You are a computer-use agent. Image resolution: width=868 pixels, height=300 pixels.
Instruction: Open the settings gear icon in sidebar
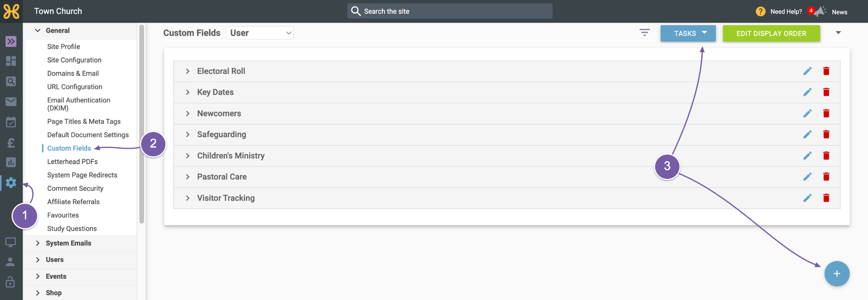[x=11, y=183]
